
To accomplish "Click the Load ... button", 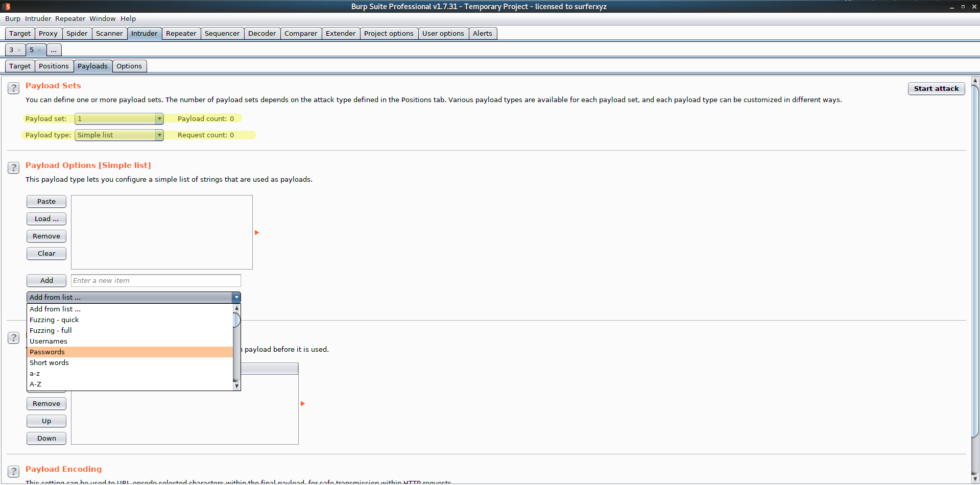I will pos(46,219).
